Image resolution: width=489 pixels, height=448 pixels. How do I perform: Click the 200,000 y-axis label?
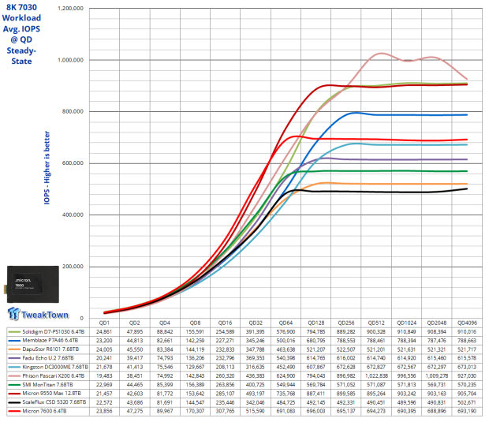click(73, 267)
